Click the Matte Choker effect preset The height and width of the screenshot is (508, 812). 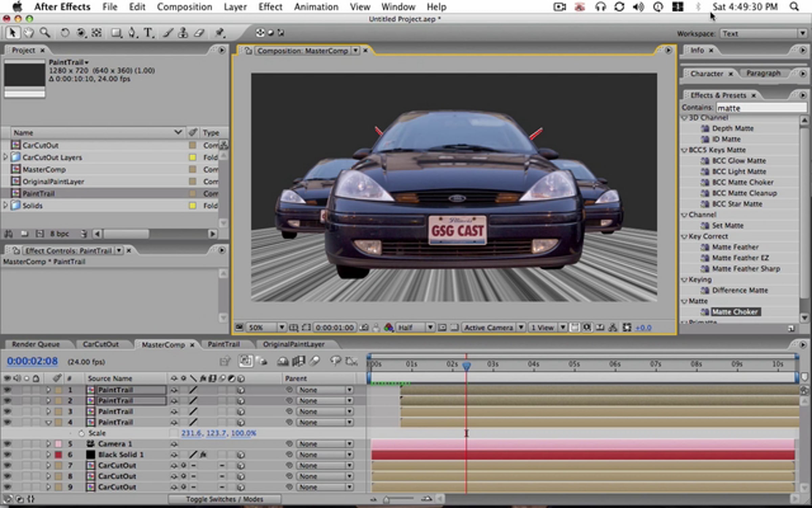pos(736,312)
